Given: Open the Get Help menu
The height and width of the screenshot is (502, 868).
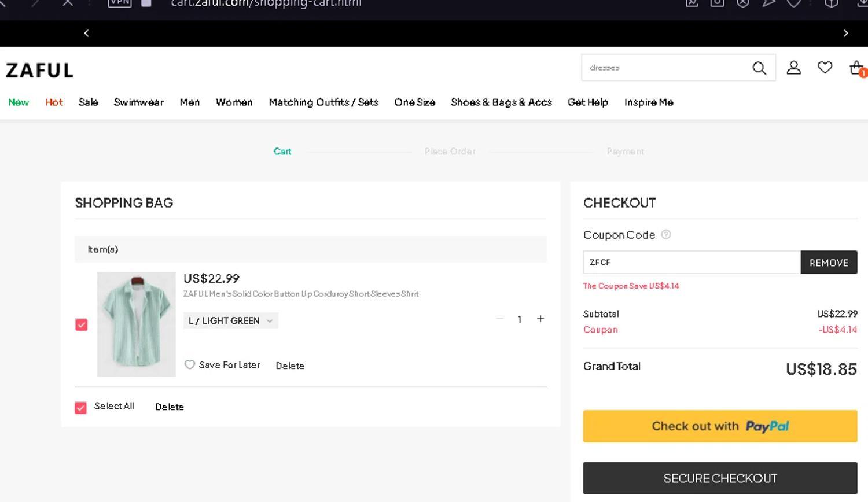Looking at the screenshot, I should [x=588, y=102].
